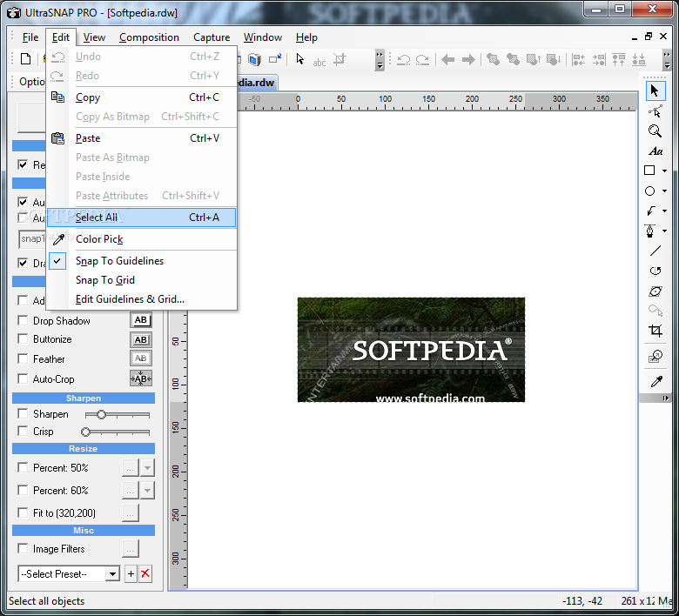Open dropdown arrow beside Percent: 50%
Screen dimensions: 679x616
tap(148, 468)
